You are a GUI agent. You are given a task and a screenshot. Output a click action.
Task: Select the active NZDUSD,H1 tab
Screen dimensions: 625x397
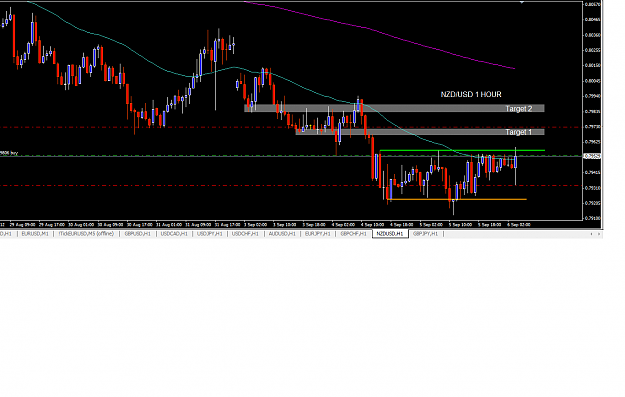pos(390,234)
